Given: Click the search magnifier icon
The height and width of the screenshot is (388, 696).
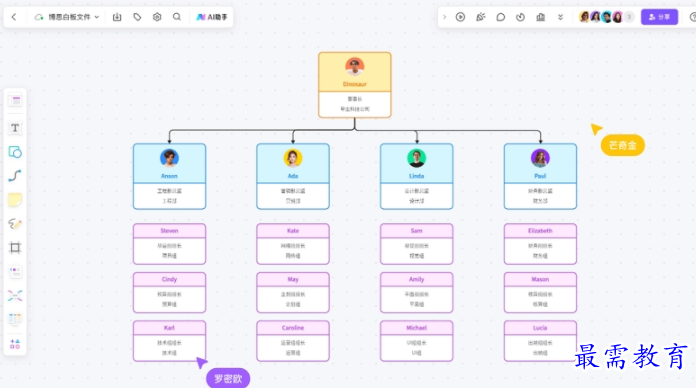Looking at the screenshot, I should click(x=177, y=17).
